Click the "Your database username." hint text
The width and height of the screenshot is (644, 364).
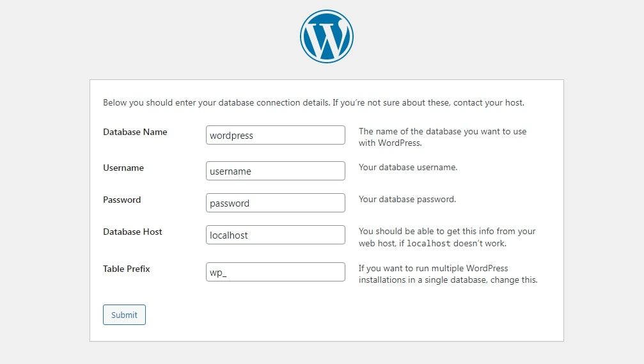tap(408, 168)
